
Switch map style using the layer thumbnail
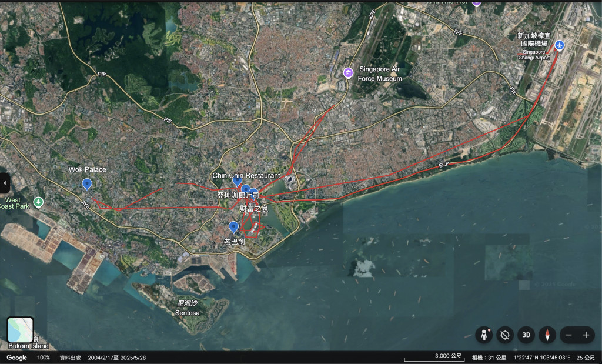pyautogui.click(x=20, y=330)
